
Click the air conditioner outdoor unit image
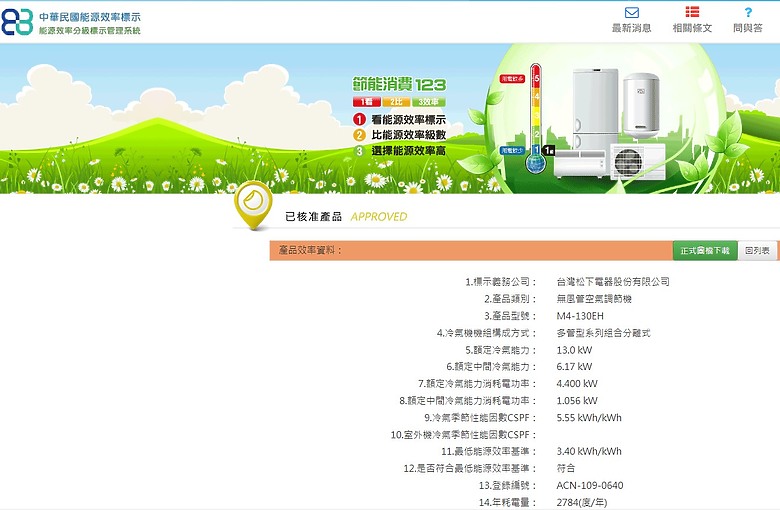pyautogui.click(x=637, y=162)
